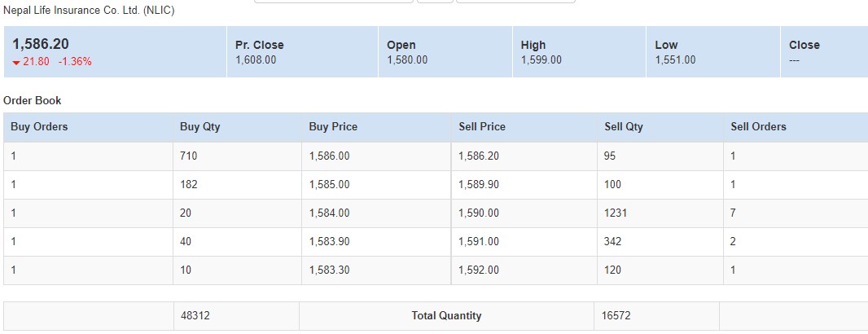Select the 1,586.00 top buy price cell
The image size is (868, 334).
[x=329, y=156]
